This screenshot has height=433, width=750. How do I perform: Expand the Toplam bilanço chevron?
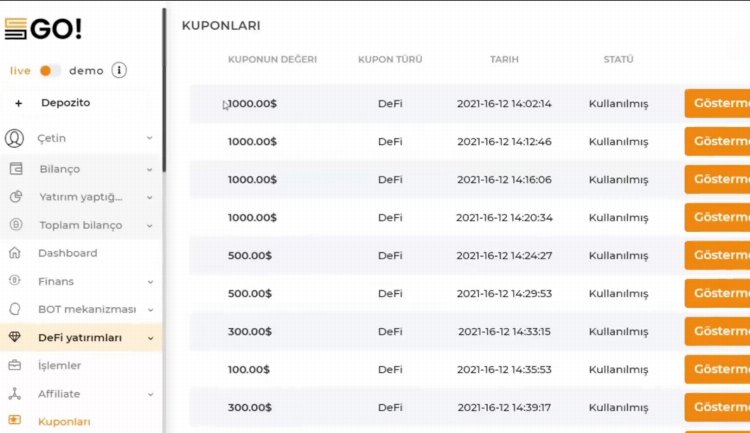coord(149,226)
